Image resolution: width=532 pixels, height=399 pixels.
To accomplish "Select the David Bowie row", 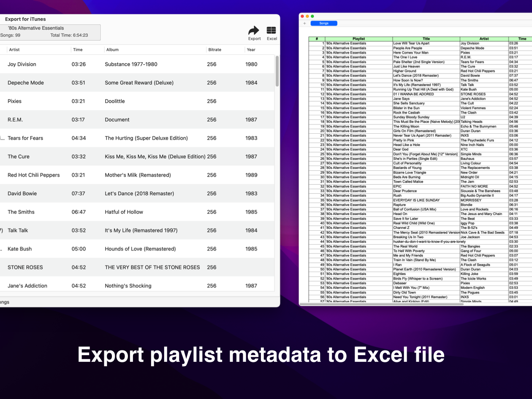I will pos(137,194).
